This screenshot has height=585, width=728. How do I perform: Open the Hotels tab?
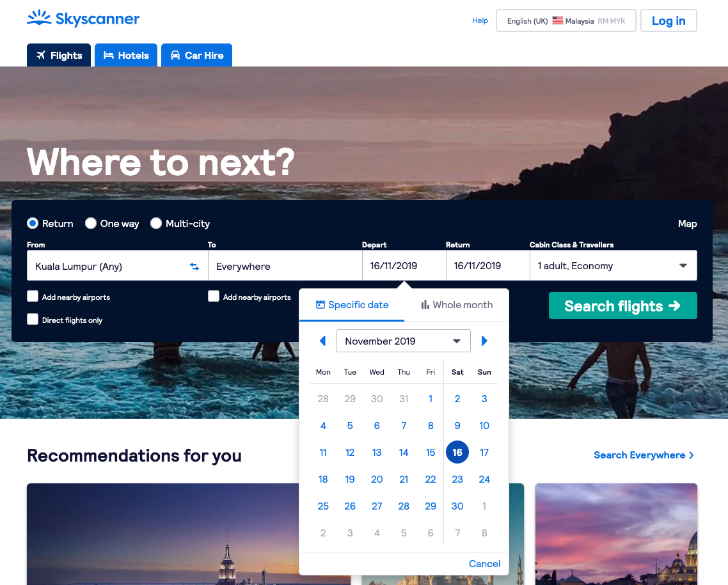tap(126, 55)
